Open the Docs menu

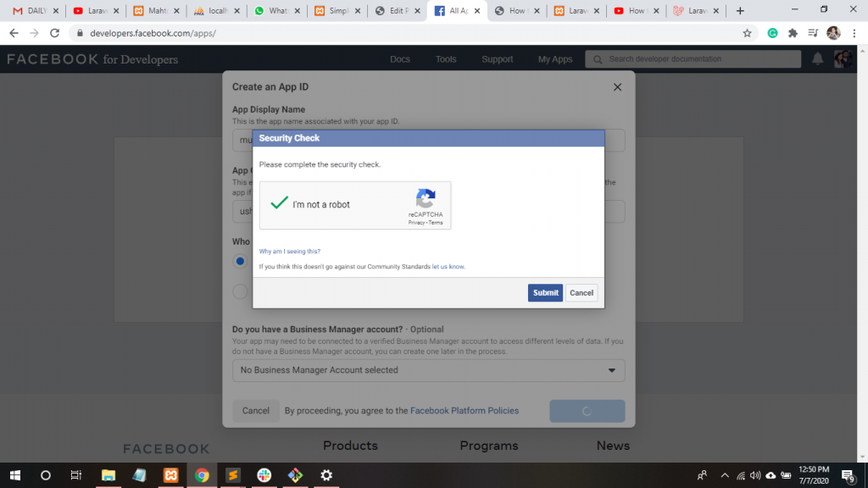click(x=400, y=59)
